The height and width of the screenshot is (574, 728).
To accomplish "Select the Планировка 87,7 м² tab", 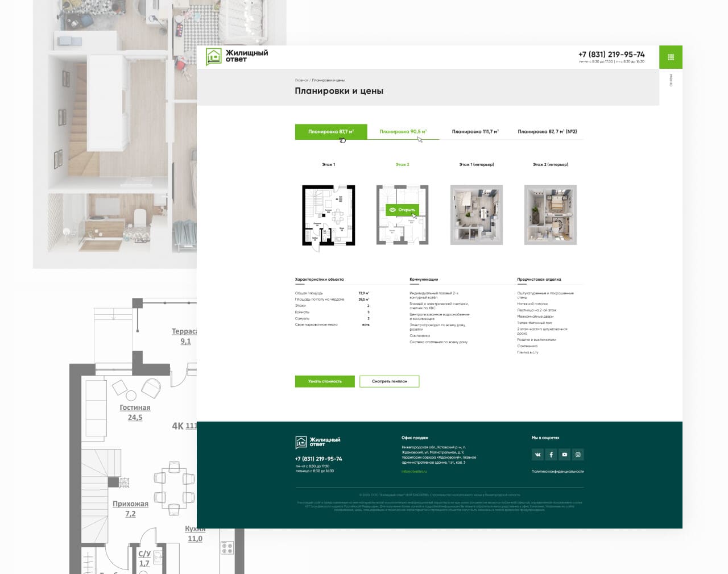I will tap(330, 132).
